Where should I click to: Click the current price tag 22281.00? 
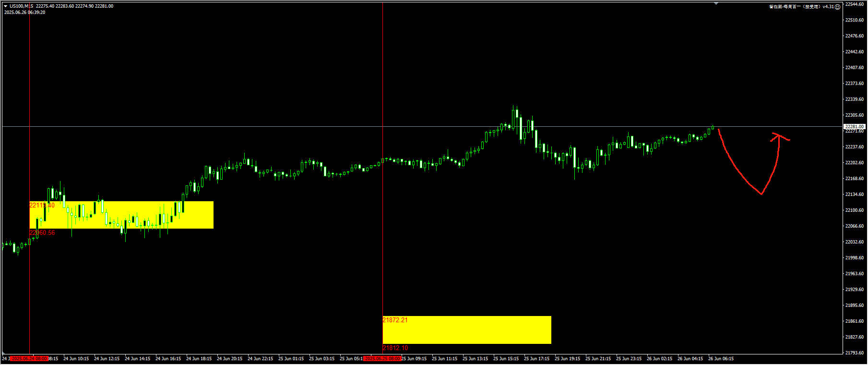click(x=854, y=127)
